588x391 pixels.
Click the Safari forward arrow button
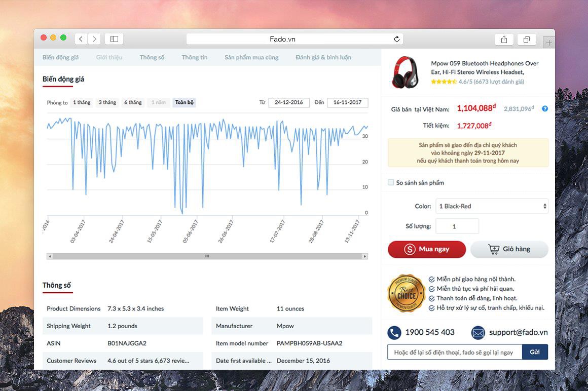(x=94, y=39)
